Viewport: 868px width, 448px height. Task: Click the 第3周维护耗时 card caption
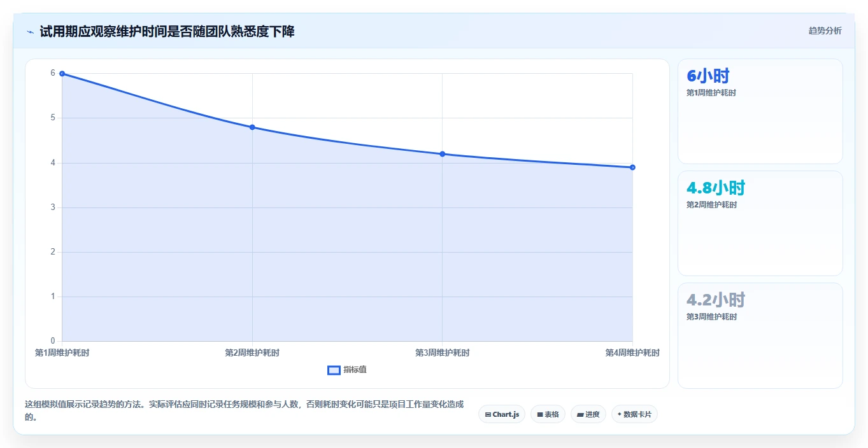(x=711, y=317)
